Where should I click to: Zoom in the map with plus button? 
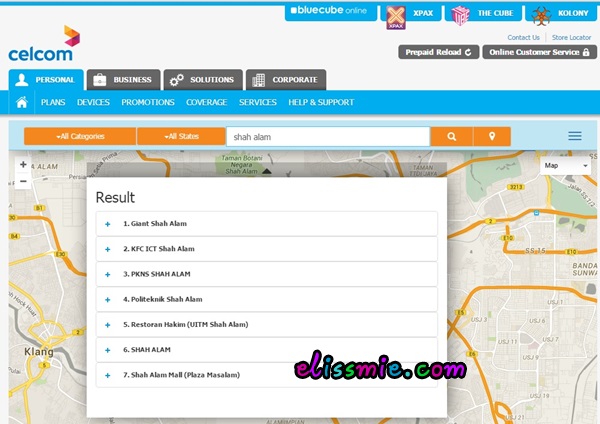click(23, 165)
